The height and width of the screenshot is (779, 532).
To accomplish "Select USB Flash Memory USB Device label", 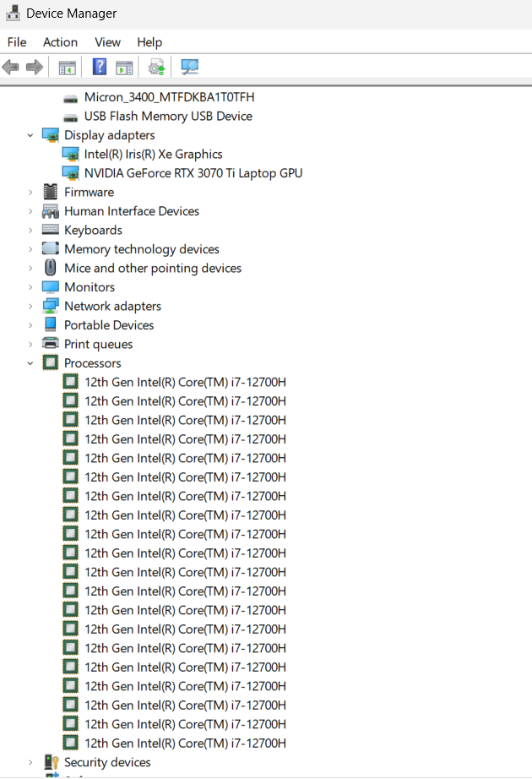I will [x=168, y=117].
